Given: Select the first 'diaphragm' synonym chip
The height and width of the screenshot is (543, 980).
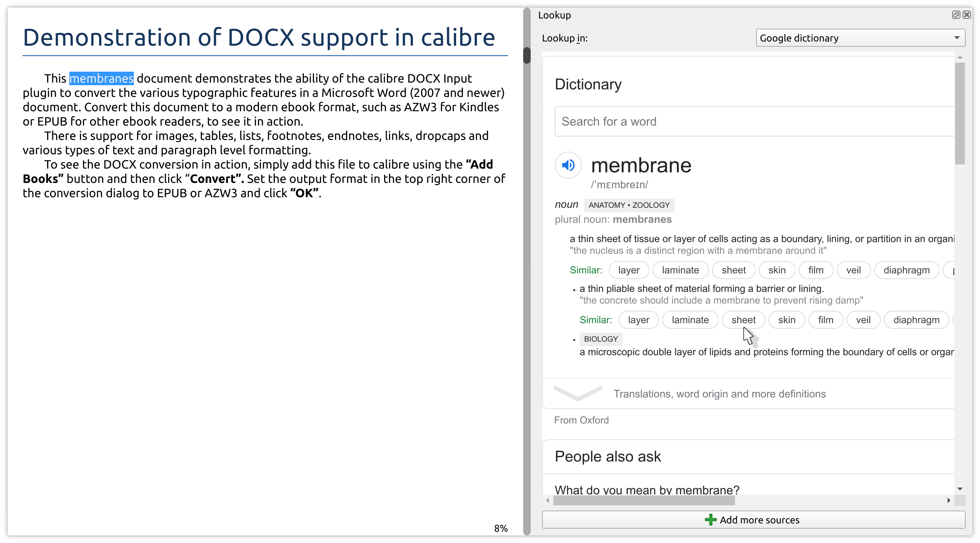Looking at the screenshot, I should [906, 270].
